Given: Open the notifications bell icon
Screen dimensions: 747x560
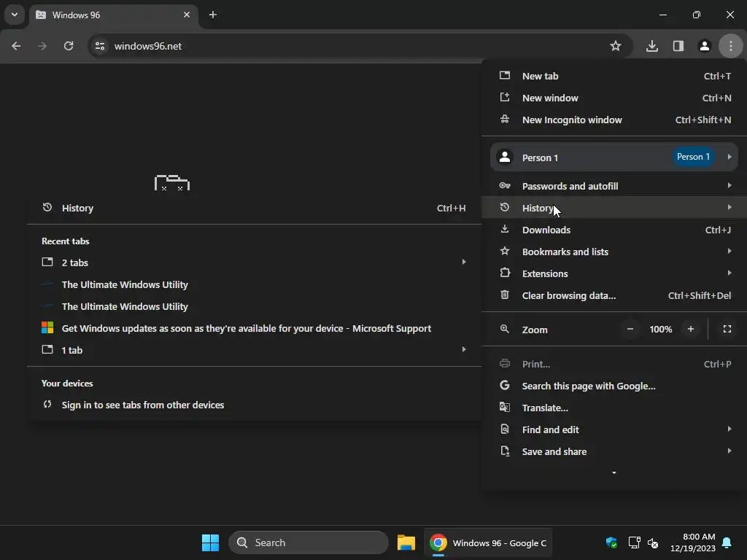Looking at the screenshot, I should [x=727, y=542].
